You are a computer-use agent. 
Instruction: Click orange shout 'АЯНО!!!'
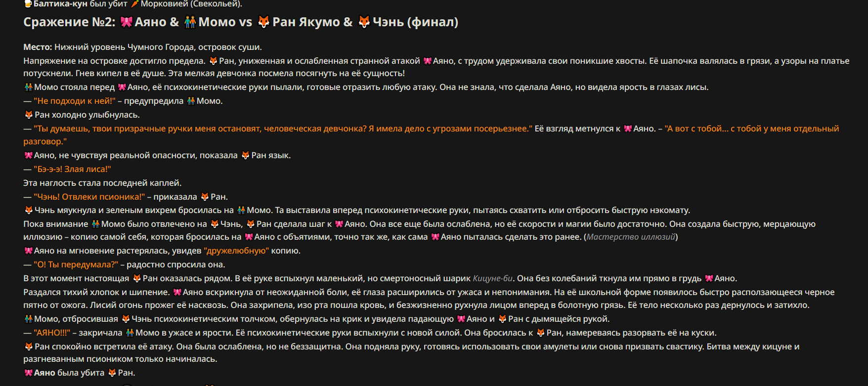tap(52, 333)
